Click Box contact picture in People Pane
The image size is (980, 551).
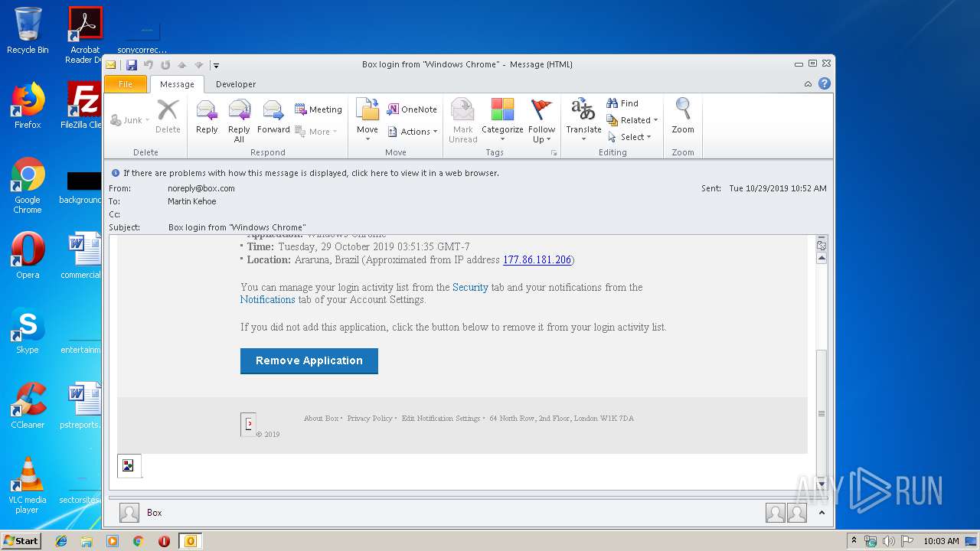pos(129,513)
